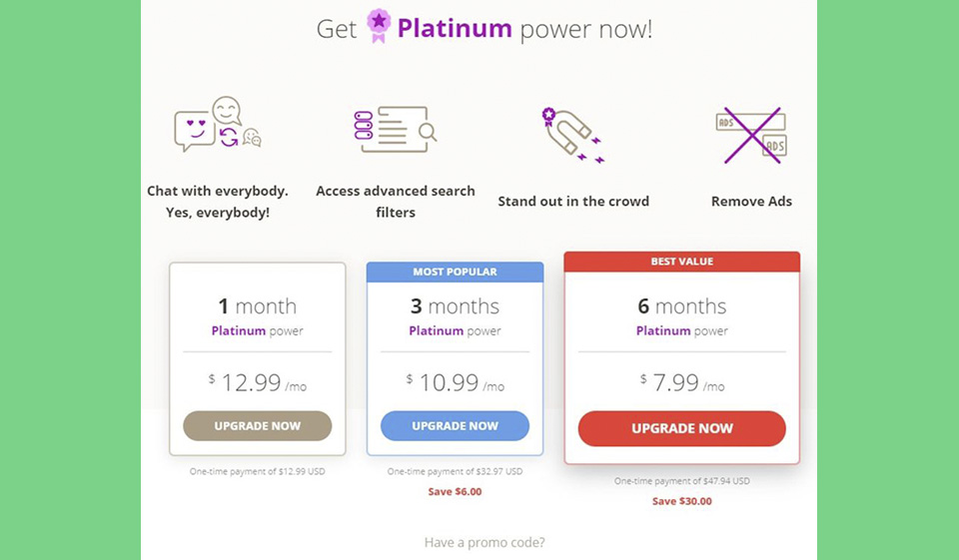Viewport: 959px width, 560px height.
Task: Click the $10.99 /mo price
Action: tap(455, 382)
